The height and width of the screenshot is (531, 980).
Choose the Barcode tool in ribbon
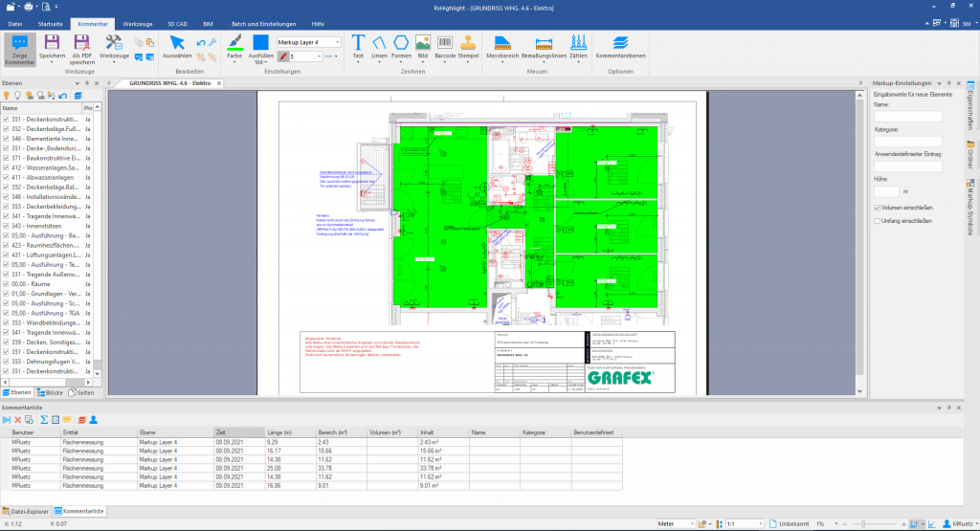[x=445, y=44]
